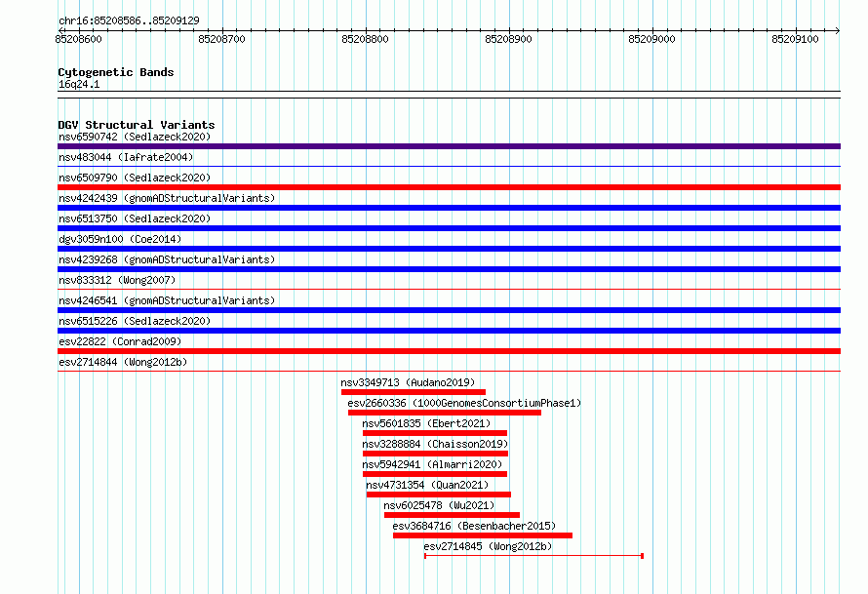
Task: Click the nsv3349713 (Audano2019) label
Action: pyautogui.click(x=408, y=382)
